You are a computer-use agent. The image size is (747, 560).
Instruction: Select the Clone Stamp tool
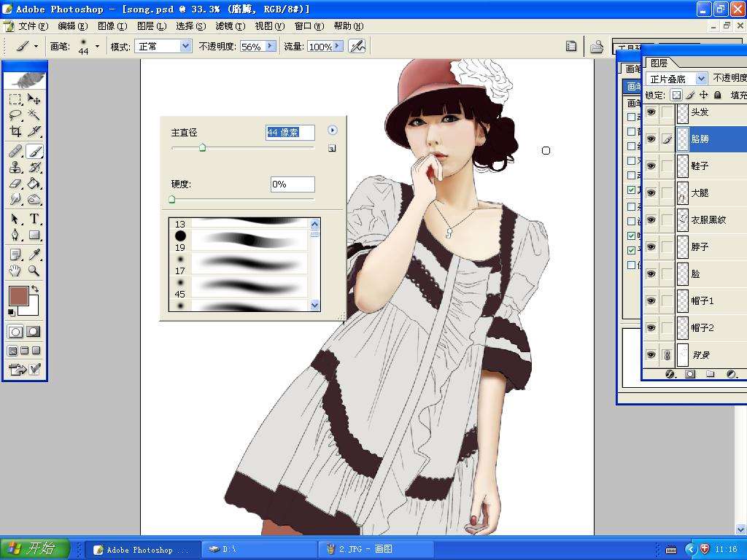point(15,168)
